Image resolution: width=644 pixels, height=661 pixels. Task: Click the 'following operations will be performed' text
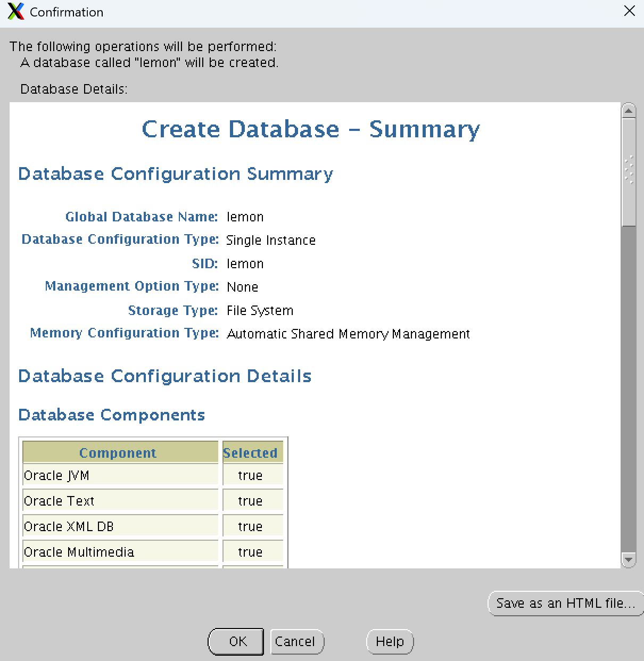[x=143, y=46]
